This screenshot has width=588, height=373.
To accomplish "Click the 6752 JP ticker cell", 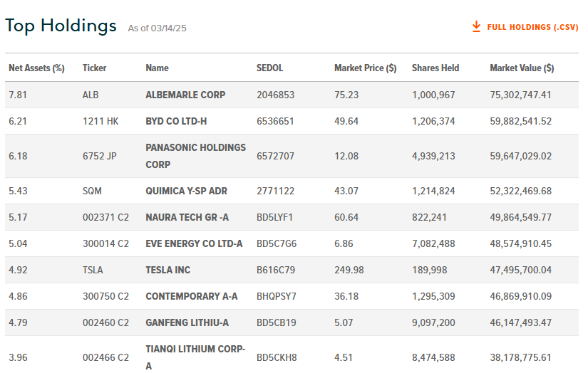I will pyautogui.click(x=99, y=156).
